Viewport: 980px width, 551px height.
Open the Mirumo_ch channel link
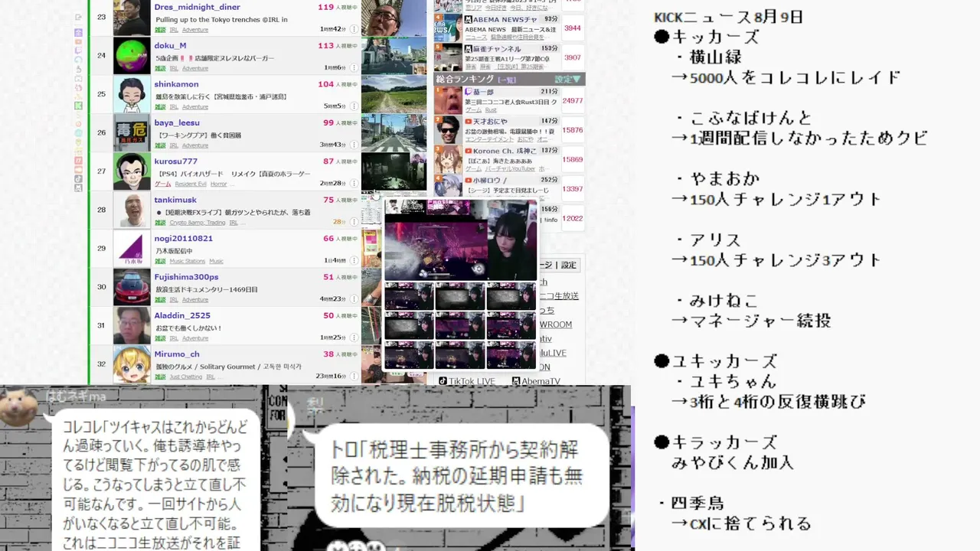(x=177, y=354)
